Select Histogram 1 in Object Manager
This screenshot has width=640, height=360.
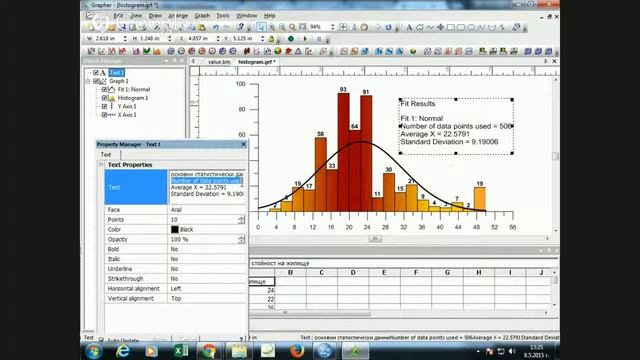pyautogui.click(x=133, y=98)
